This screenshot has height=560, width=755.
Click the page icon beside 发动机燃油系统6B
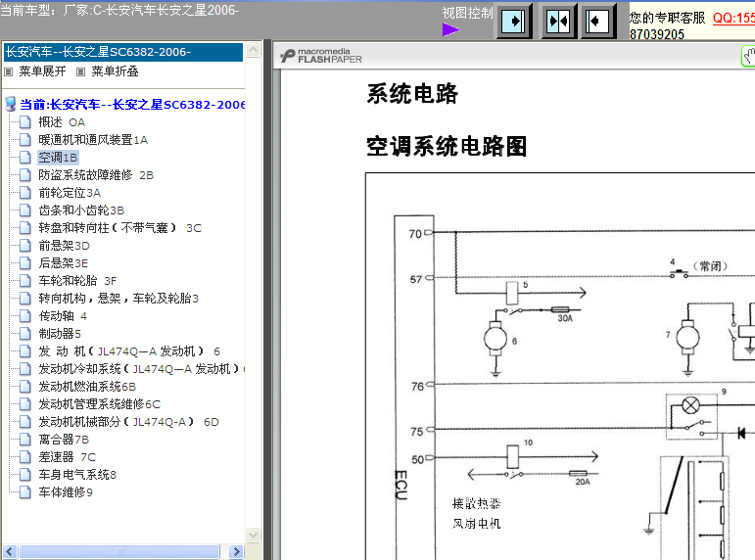[25, 387]
